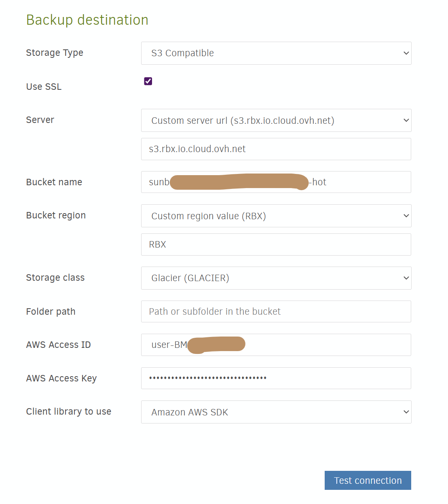Click the custom server URL text field
This screenshot has width=448, height=504.
pos(276,149)
